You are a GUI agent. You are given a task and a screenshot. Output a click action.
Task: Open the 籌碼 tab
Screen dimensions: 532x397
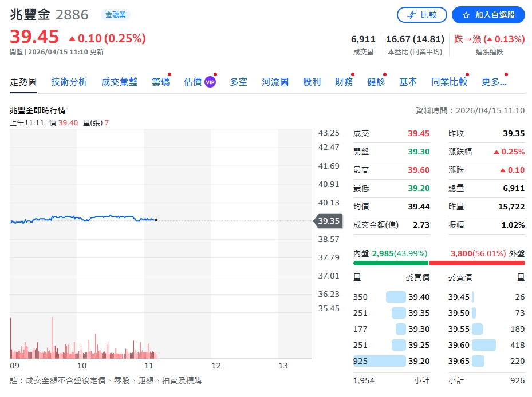[160, 81]
